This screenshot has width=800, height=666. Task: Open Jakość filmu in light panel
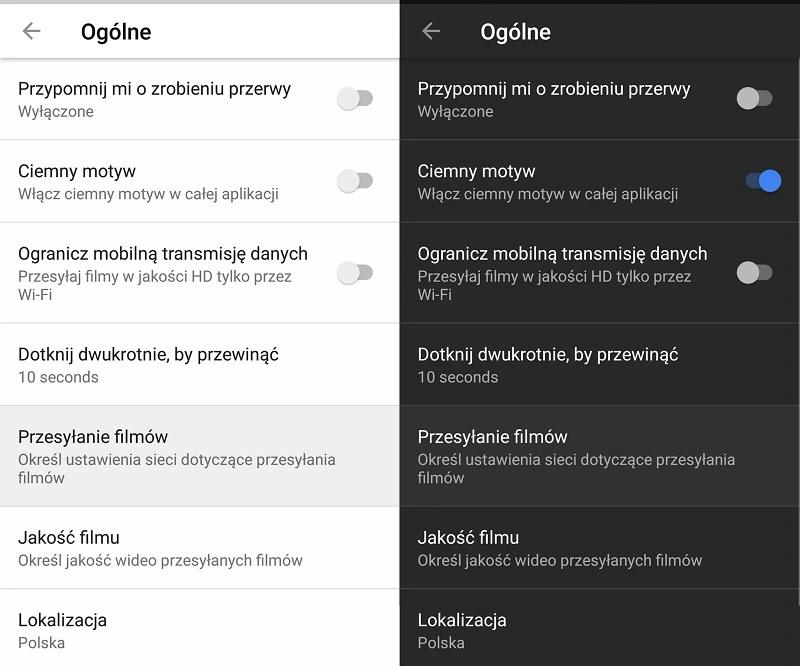pos(160,547)
